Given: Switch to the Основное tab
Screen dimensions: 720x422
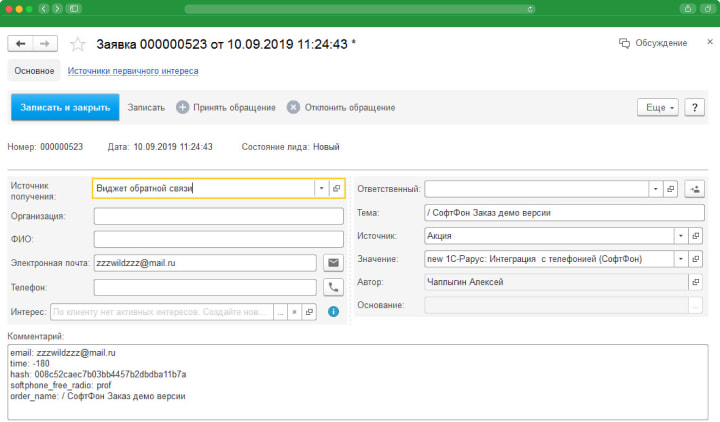Looking at the screenshot, I should point(34,71).
